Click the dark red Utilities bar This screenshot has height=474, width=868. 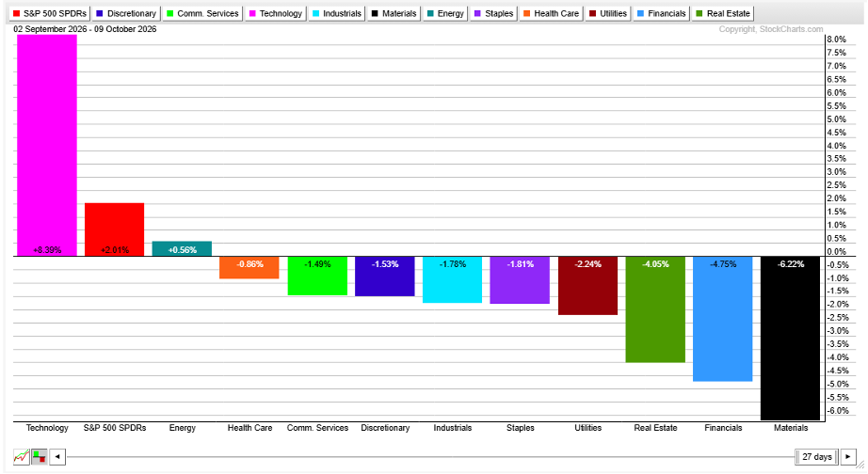tap(587, 286)
